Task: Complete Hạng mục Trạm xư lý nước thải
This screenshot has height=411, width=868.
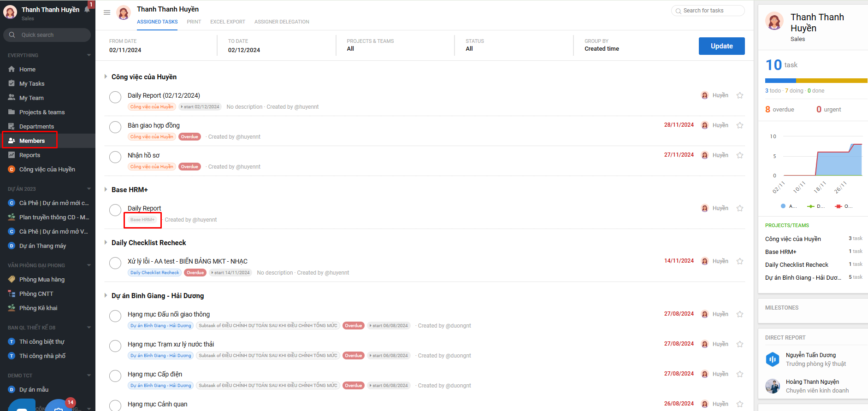Action: (x=115, y=346)
